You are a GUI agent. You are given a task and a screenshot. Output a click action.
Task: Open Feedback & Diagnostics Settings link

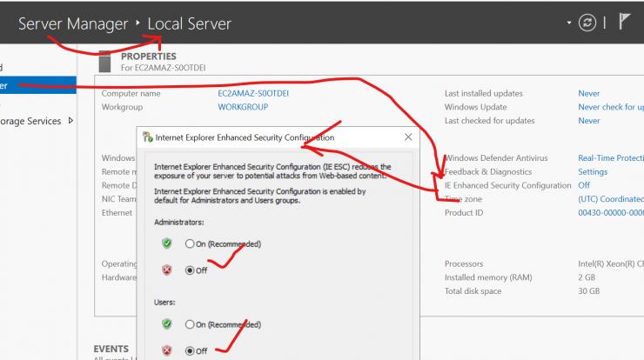[593, 171]
